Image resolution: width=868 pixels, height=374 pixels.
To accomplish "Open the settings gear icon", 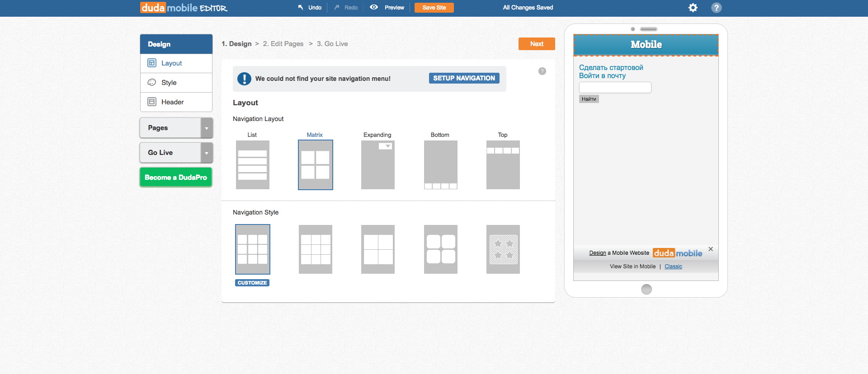I will point(693,8).
